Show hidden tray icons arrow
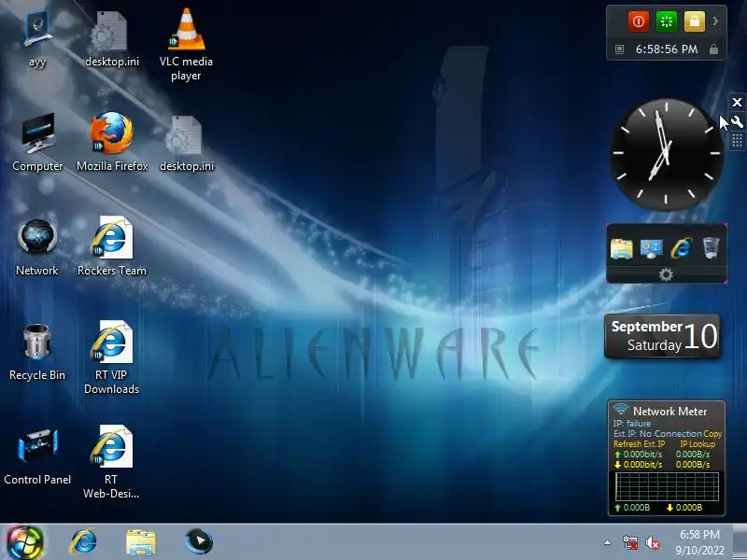The height and width of the screenshot is (560, 747). coord(608,542)
